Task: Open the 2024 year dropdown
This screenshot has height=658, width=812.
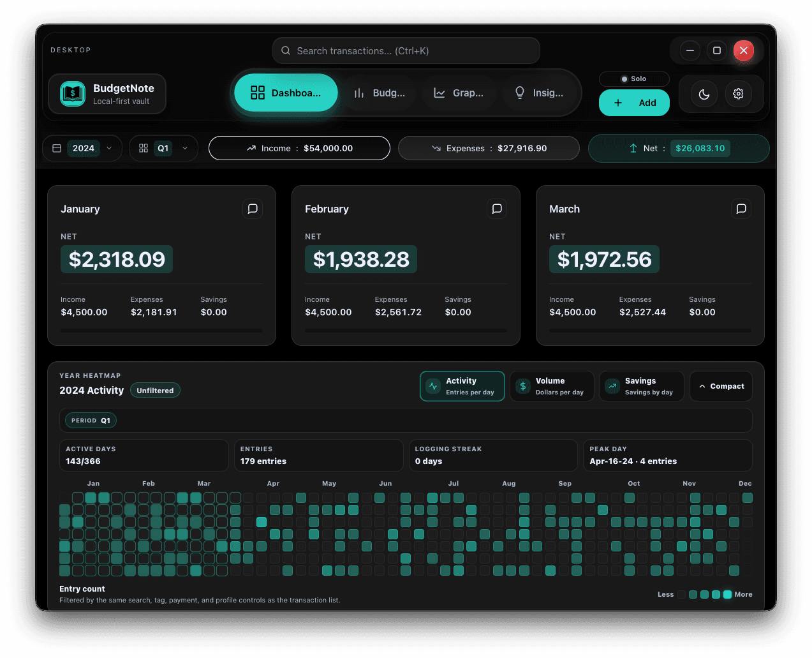Action: pyautogui.click(x=82, y=148)
